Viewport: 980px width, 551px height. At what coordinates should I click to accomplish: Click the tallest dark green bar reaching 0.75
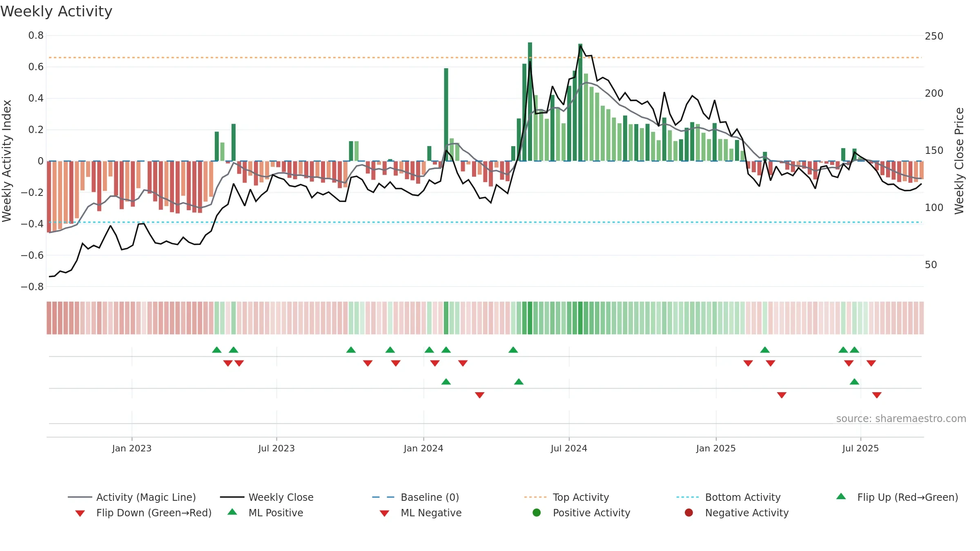pyautogui.click(x=530, y=102)
